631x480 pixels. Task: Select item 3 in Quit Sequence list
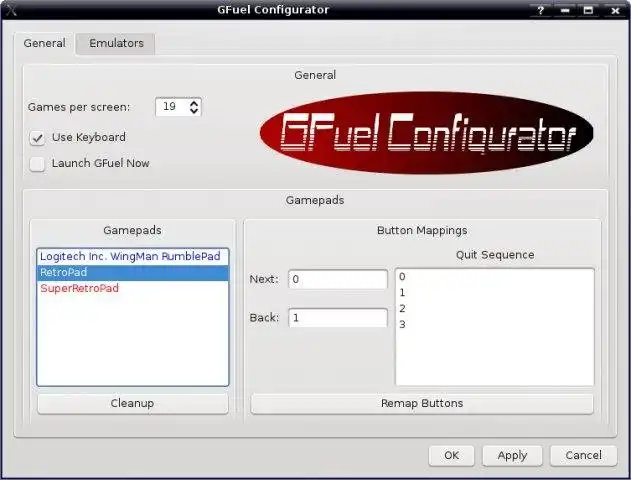tap(495, 324)
